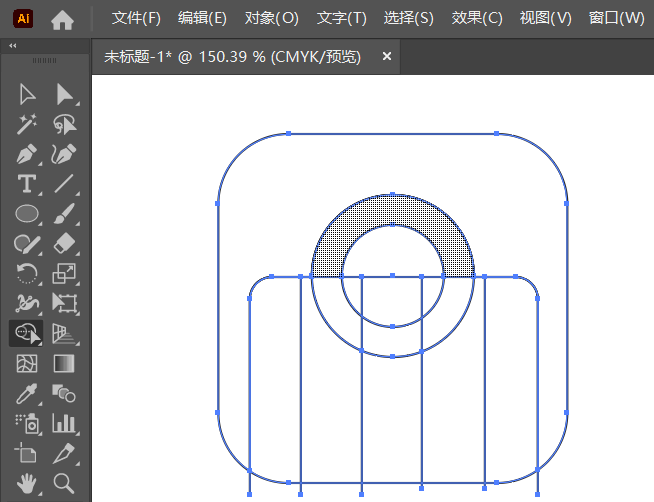Select the Paintbrush tool
Screen dimensions: 654x502
pos(64,214)
